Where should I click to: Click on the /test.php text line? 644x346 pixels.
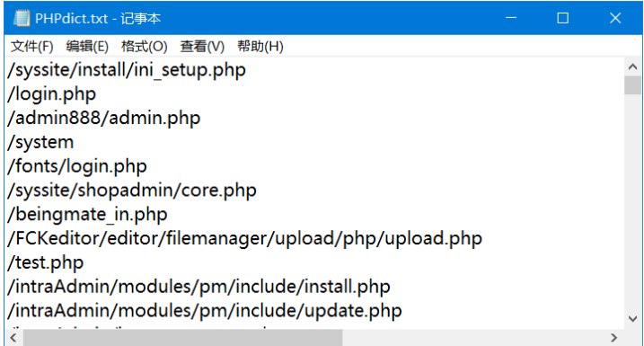point(46,262)
